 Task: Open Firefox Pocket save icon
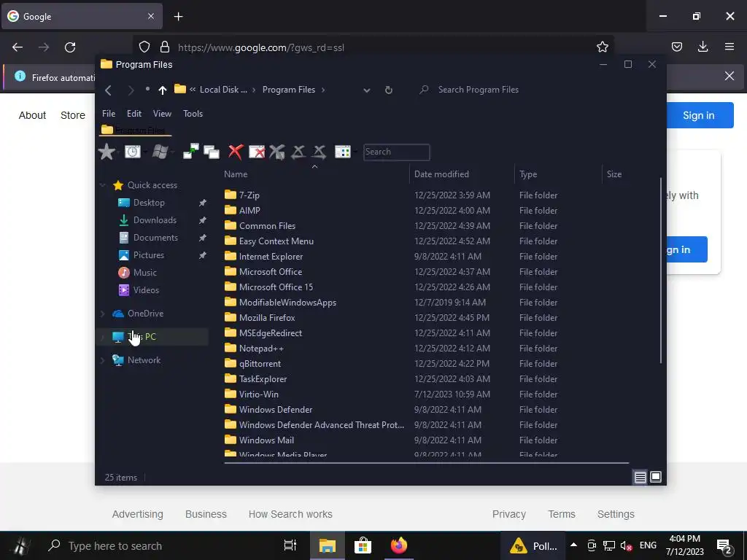tap(677, 47)
